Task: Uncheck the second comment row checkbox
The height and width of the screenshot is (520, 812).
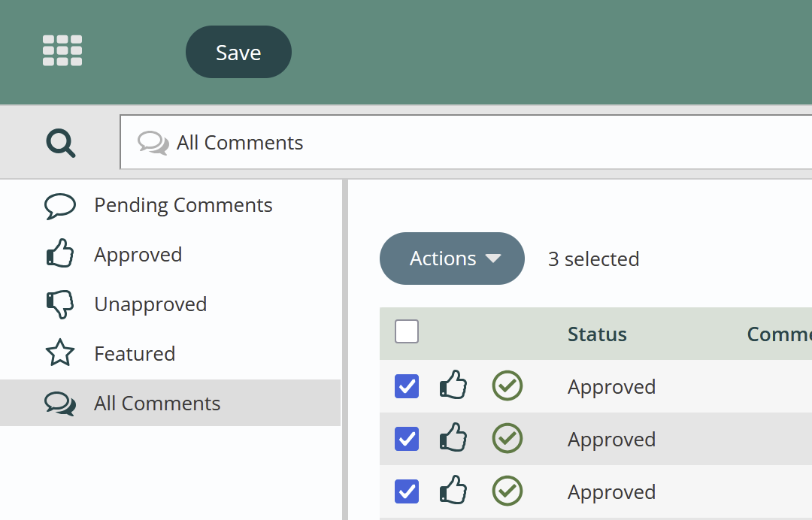Action: pos(407,439)
